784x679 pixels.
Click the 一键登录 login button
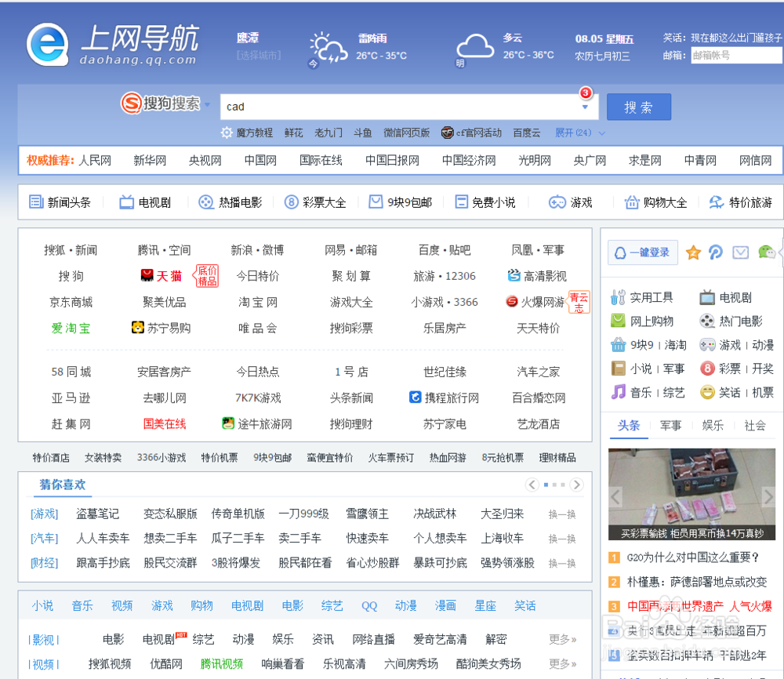click(x=643, y=252)
